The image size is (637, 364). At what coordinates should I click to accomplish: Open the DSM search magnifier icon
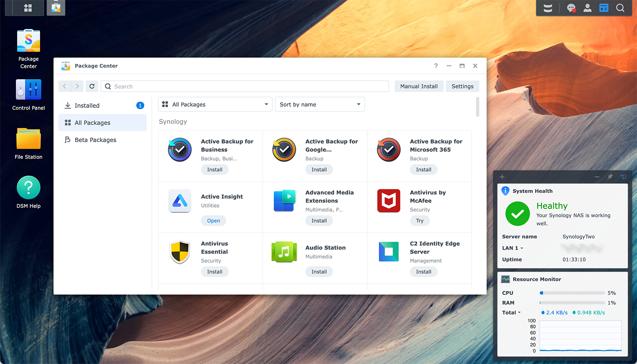click(x=620, y=8)
